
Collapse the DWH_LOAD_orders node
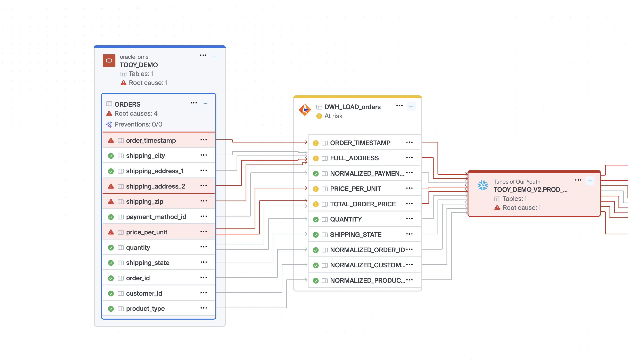[411, 106]
